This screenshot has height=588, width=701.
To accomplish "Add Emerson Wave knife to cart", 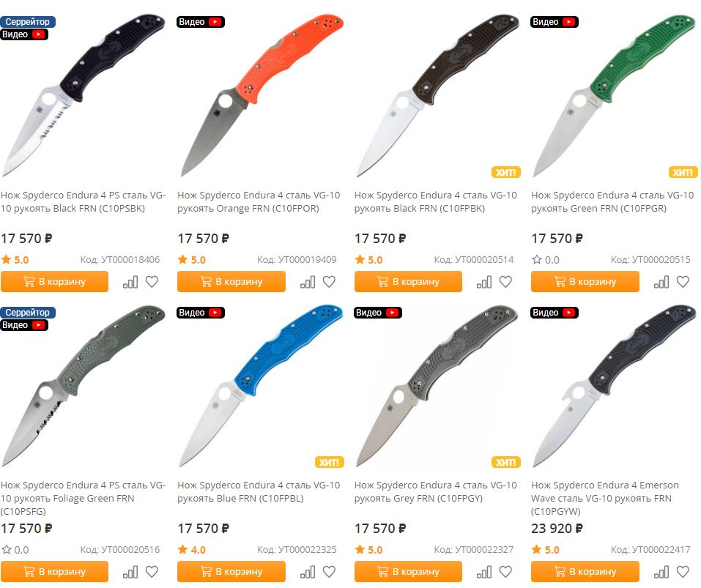I will point(585,572).
